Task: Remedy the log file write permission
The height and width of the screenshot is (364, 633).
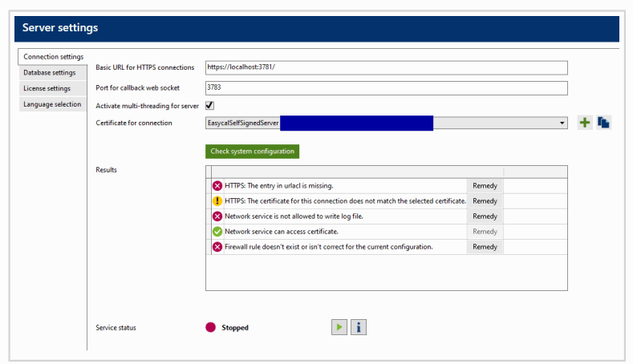Action: (x=485, y=216)
